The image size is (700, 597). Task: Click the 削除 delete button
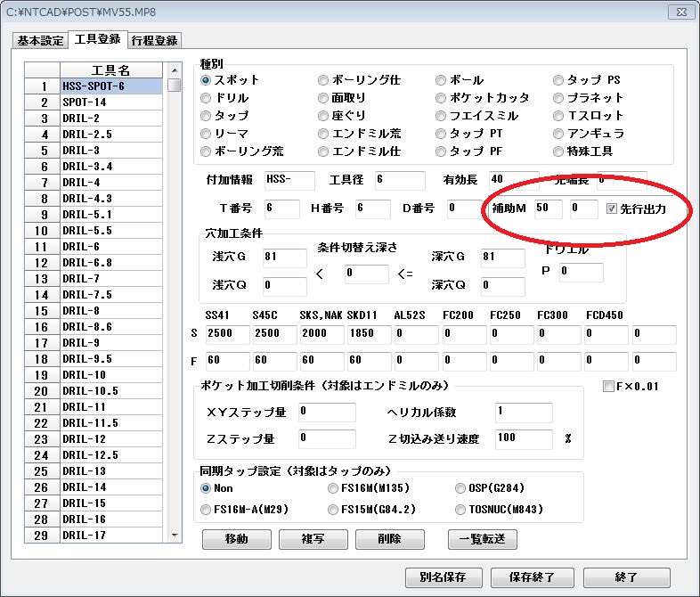coord(390,539)
